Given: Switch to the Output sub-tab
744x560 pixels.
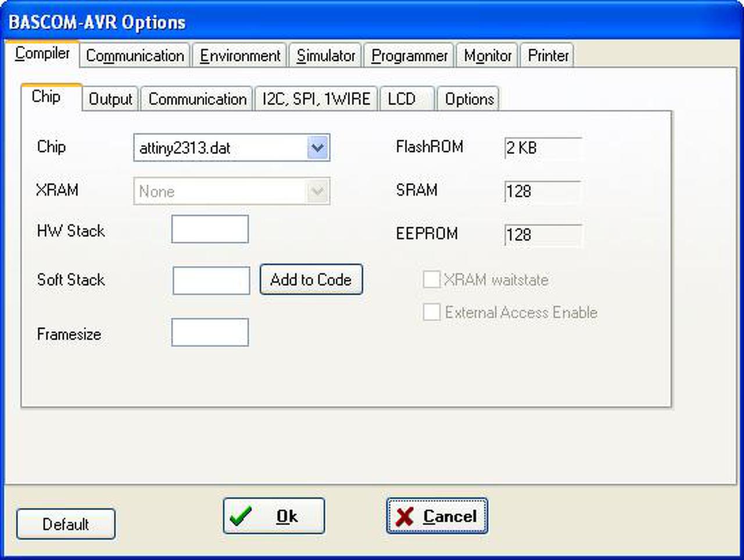Looking at the screenshot, I should (110, 99).
